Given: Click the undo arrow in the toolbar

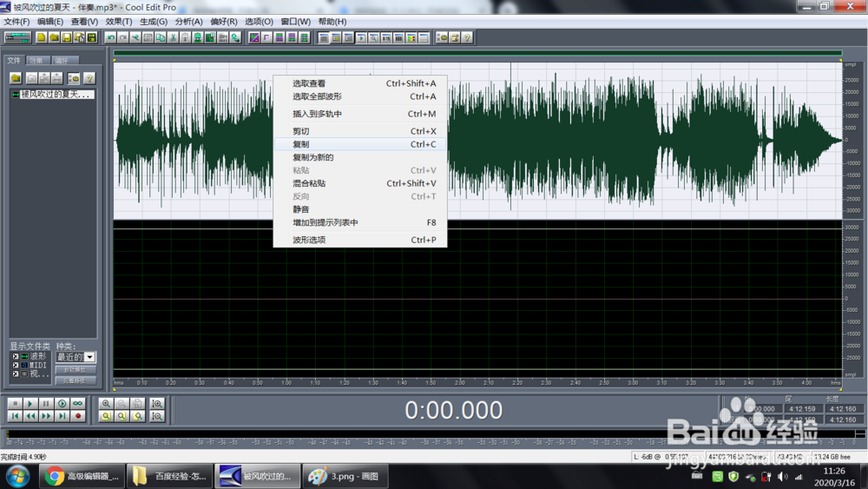Looking at the screenshot, I should [111, 37].
